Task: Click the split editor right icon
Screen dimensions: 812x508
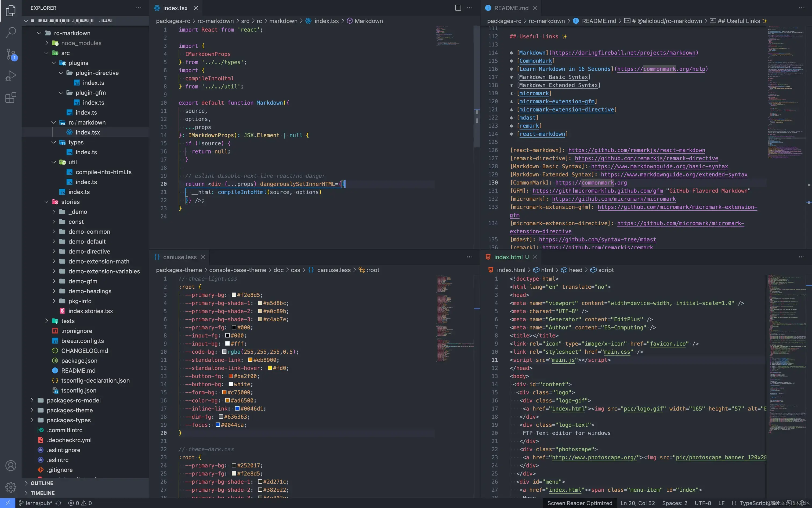Action: [458, 8]
